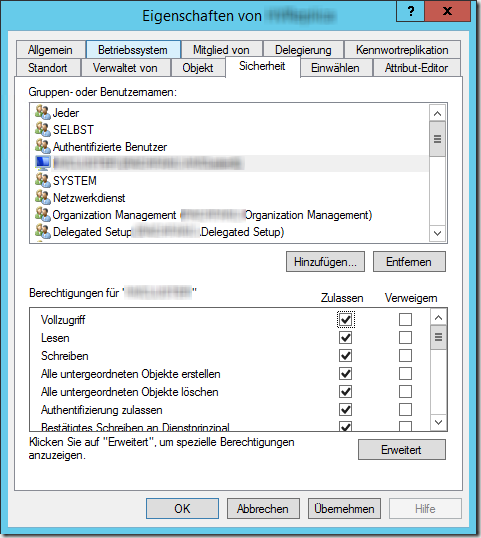This screenshot has height=538, width=481.
Task: Click the Netzwerkdienst group icon
Action: point(43,198)
